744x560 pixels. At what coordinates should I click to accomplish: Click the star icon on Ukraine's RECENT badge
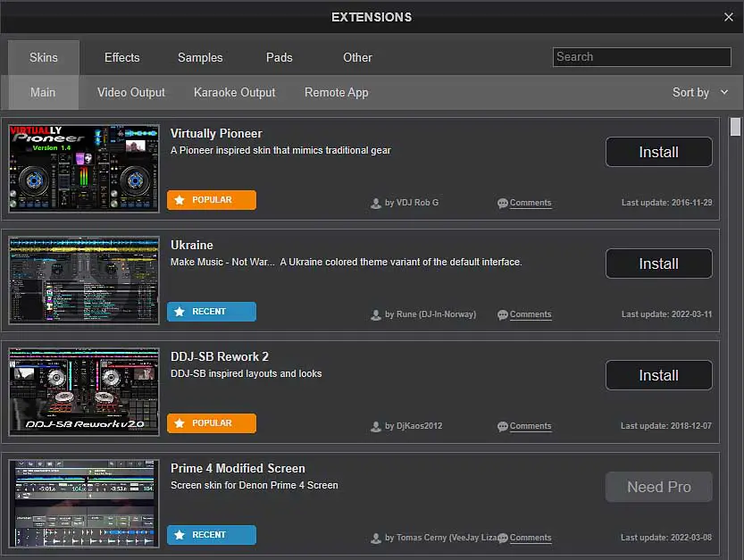(180, 312)
